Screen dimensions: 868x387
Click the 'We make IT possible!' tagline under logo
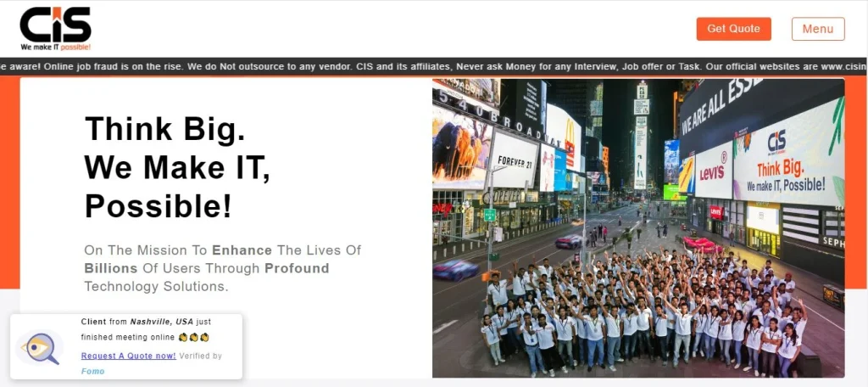(x=55, y=48)
